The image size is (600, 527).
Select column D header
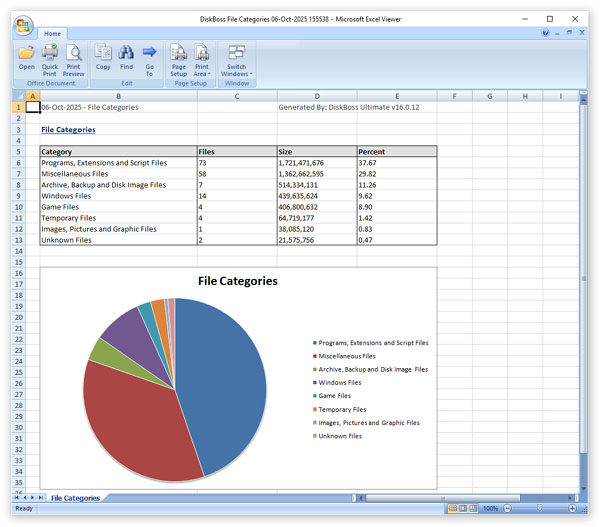point(317,96)
